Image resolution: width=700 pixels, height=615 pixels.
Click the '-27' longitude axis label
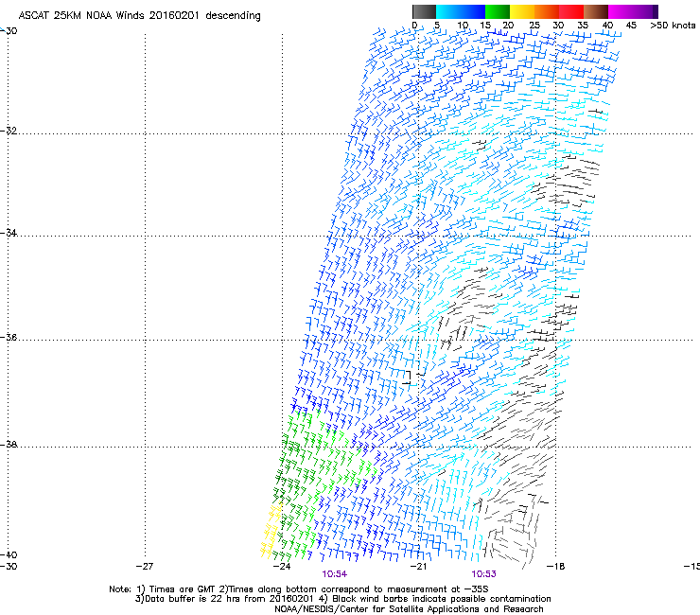click(x=145, y=567)
